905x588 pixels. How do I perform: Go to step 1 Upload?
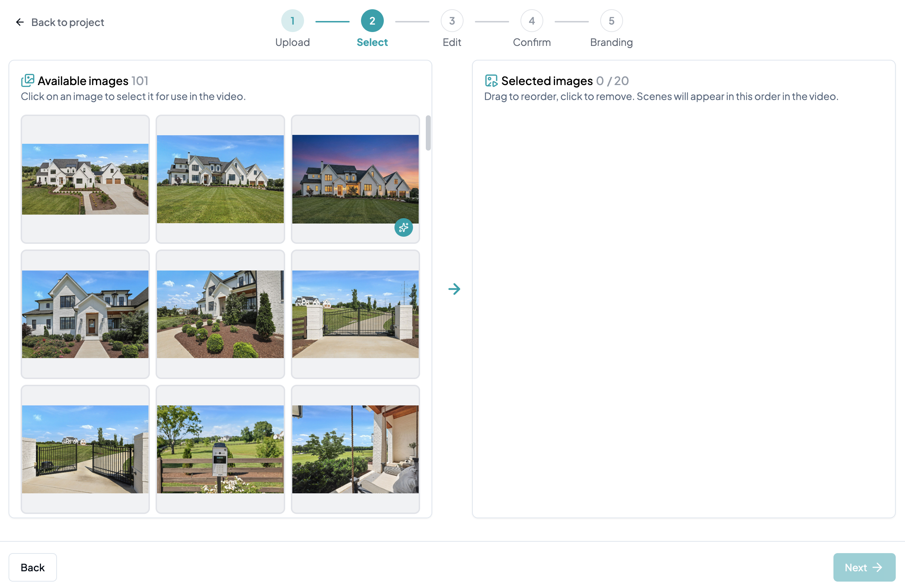coord(292,21)
